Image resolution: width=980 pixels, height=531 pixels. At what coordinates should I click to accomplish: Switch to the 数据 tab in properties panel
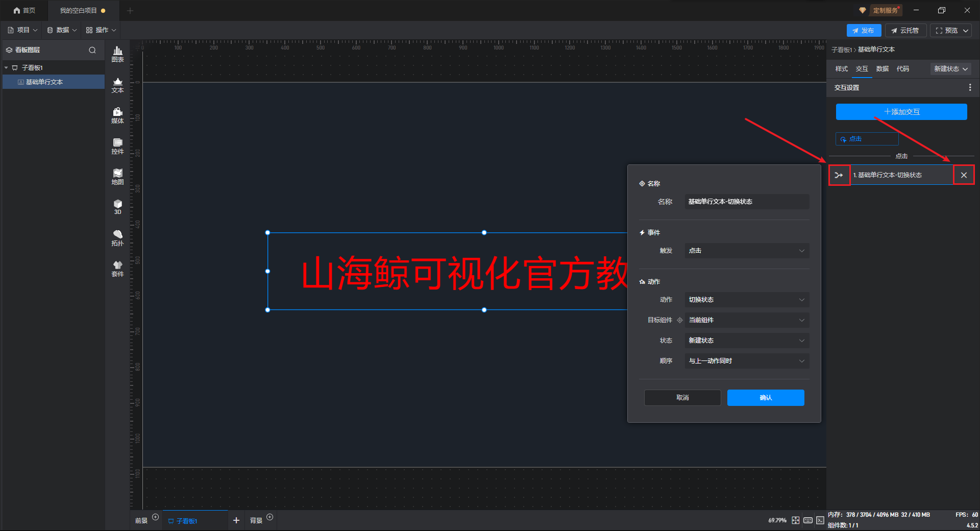tap(882, 69)
